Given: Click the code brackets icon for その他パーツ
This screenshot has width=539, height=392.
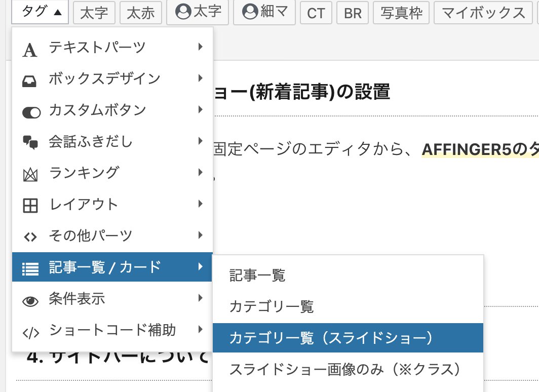Looking at the screenshot, I should click(x=31, y=236).
